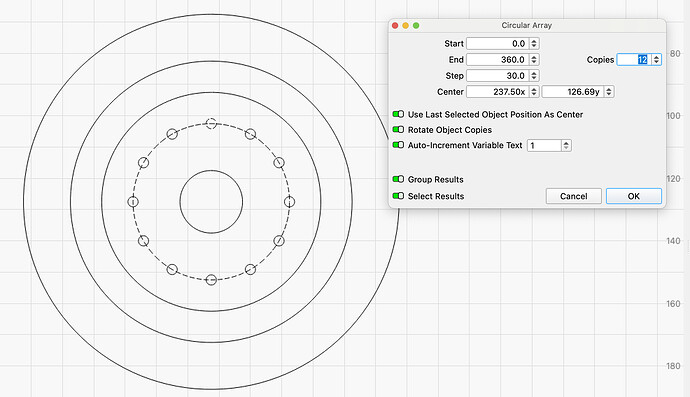Image resolution: width=690 pixels, height=397 pixels.
Task: Click the OK button
Action: pyautogui.click(x=634, y=196)
